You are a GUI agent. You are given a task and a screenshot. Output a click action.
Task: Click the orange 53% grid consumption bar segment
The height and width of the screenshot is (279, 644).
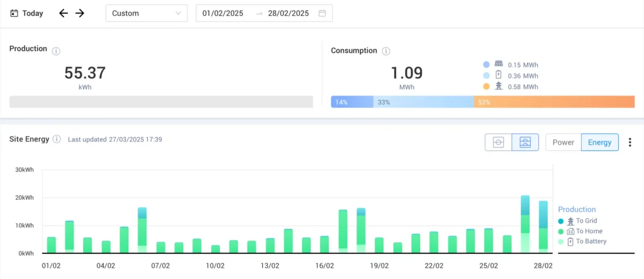554,102
